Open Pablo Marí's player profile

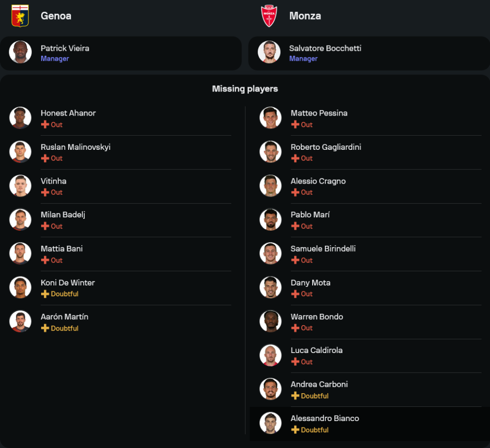tap(310, 215)
